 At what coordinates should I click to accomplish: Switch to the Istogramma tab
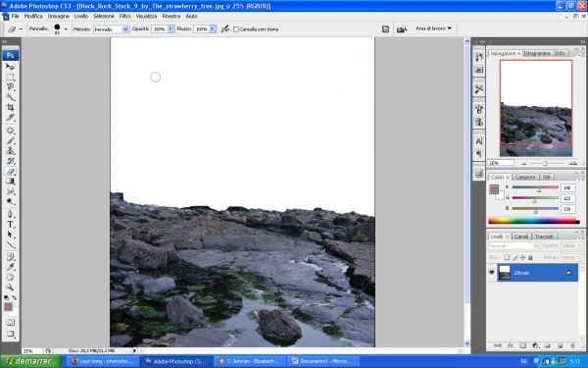tap(537, 53)
